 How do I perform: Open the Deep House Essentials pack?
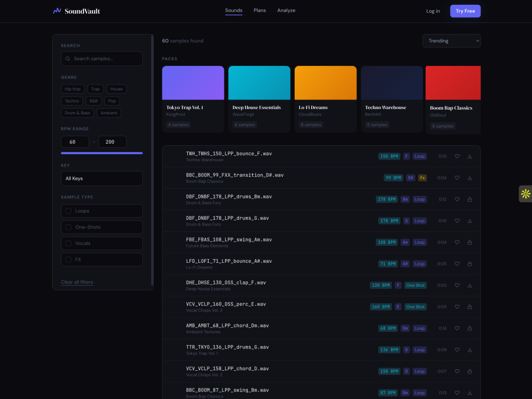[x=259, y=99]
